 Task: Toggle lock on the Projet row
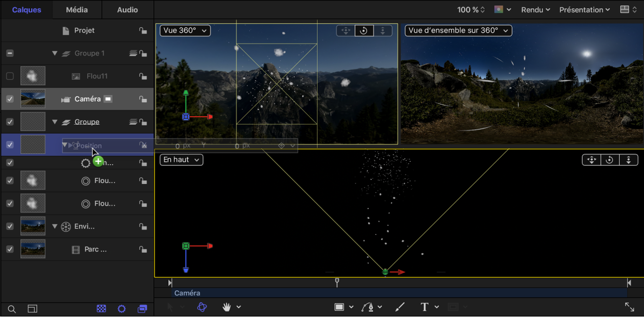(x=143, y=31)
